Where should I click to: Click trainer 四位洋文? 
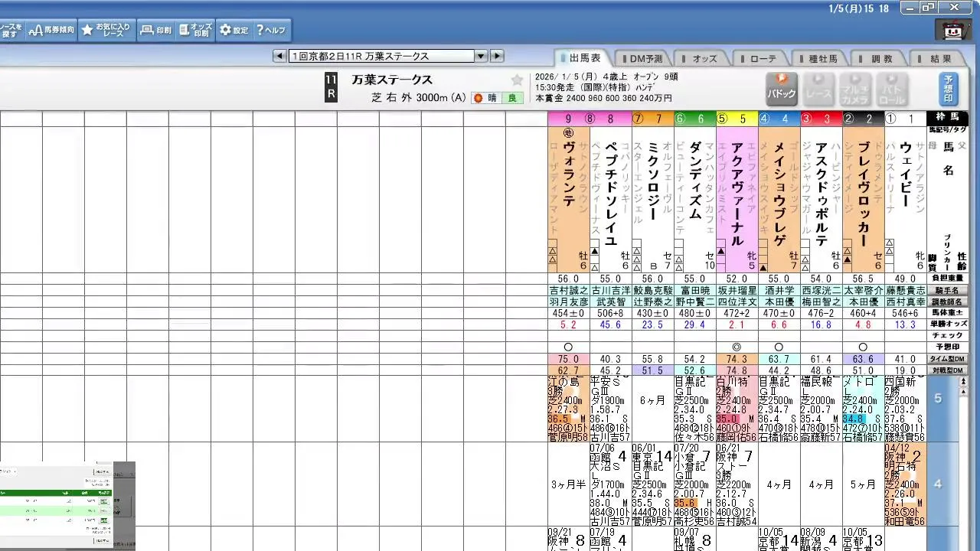(x=737, y=302)
